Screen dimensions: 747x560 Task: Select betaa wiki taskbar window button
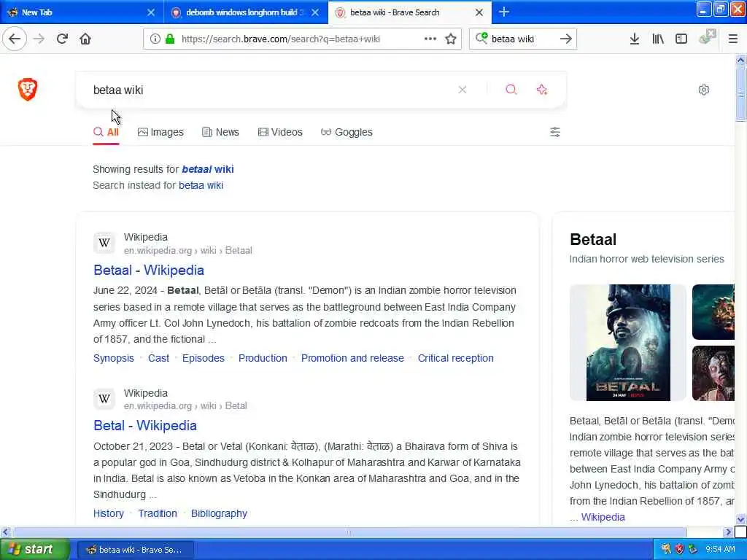coord(135,550)
